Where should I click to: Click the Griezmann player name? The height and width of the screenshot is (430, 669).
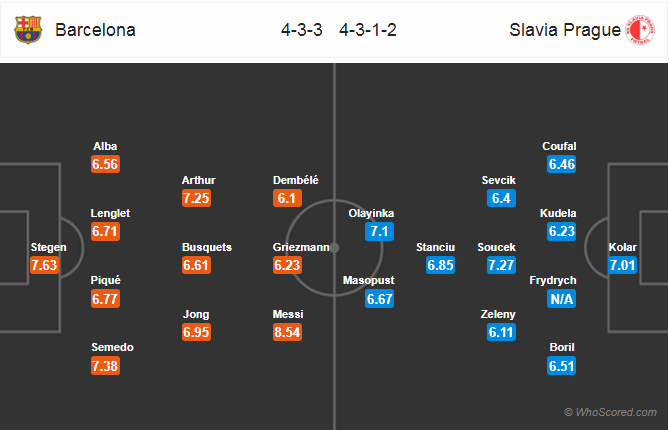pos(301,247)
